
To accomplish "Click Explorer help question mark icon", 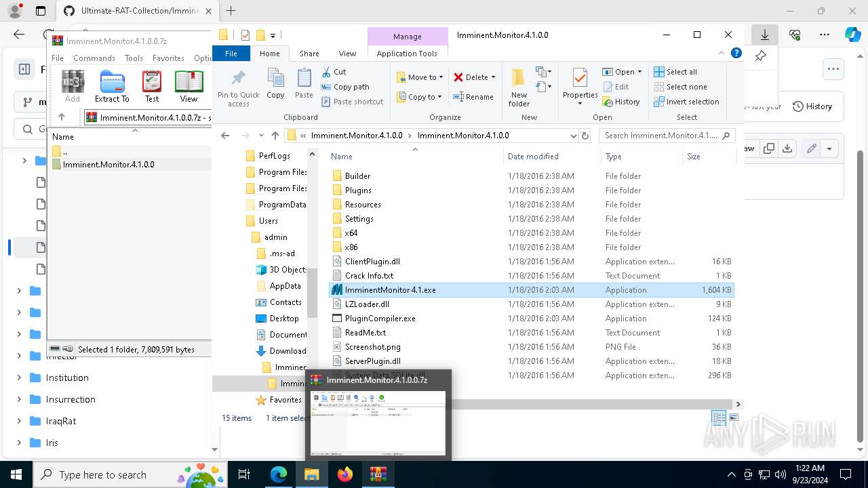I will pyautogui.click(x=736, y=53).
